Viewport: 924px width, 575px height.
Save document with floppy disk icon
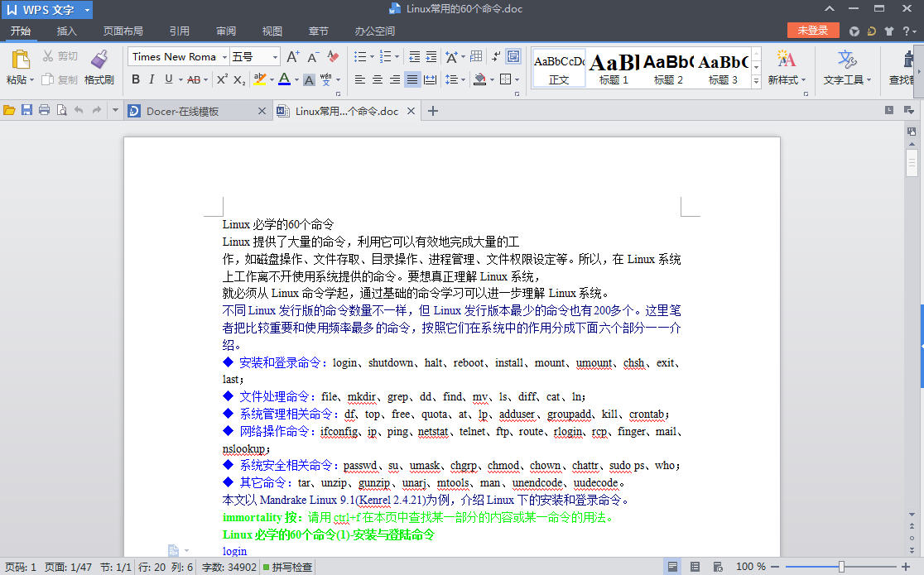26,110
